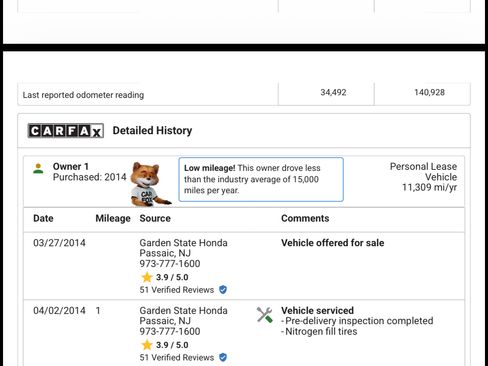The image size is (488, 366).
Task: Click the Owner 1 person icon
Action: pos(38,168)
